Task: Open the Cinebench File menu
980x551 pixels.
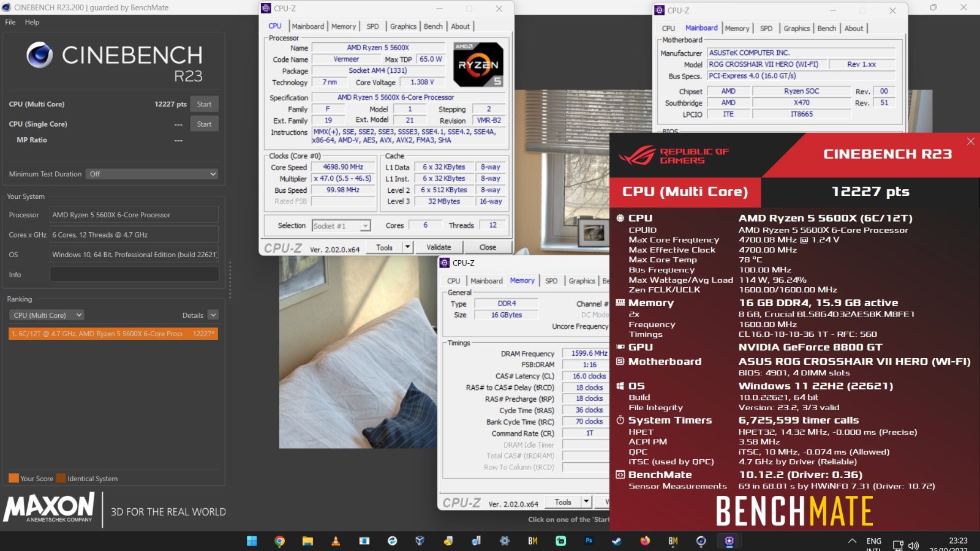Action: (10, 22)
